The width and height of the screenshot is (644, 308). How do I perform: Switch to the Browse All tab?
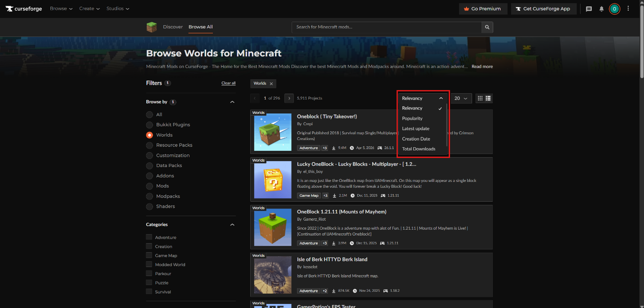(x=201, y=27)
